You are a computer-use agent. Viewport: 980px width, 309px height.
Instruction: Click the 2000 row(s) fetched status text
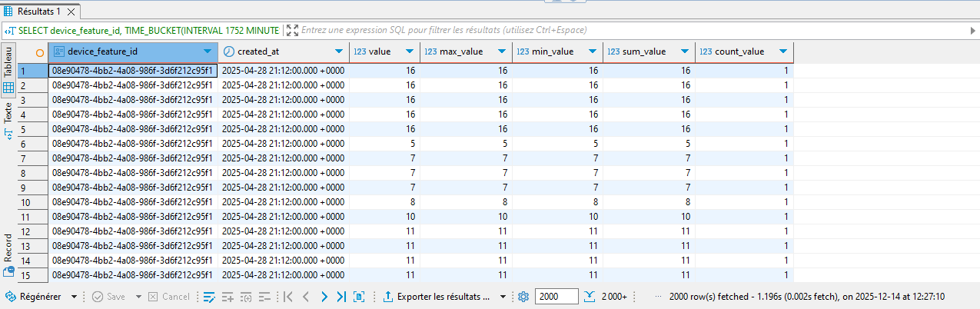[x=807, y=297]
